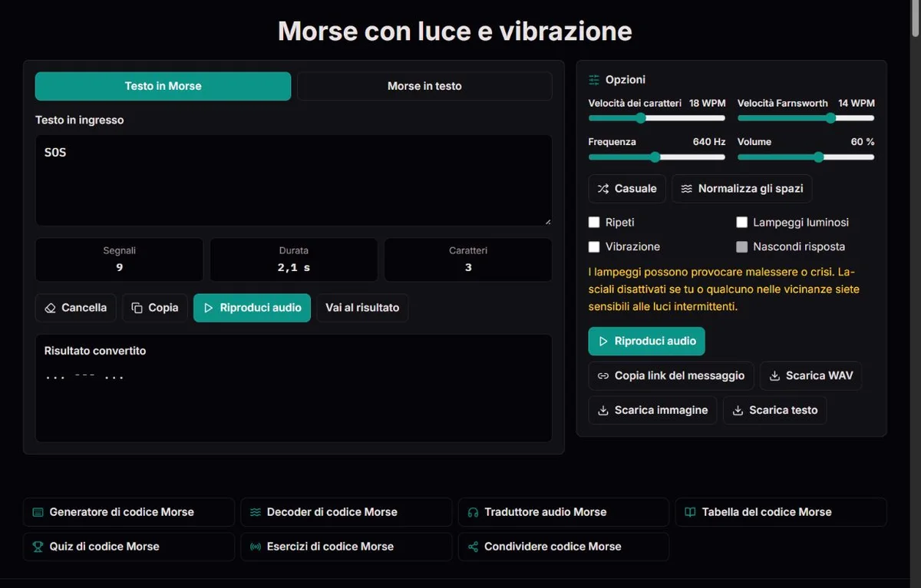Click the 60 % volume value
921x588 pixels.
pyautogui.click(x=863, y=142)
